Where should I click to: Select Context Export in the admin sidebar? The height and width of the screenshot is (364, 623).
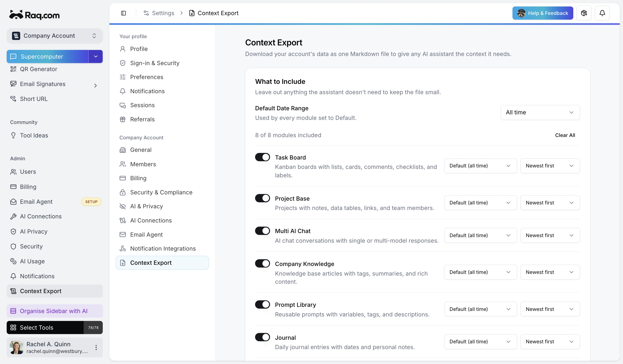click(x=54, y=291)
